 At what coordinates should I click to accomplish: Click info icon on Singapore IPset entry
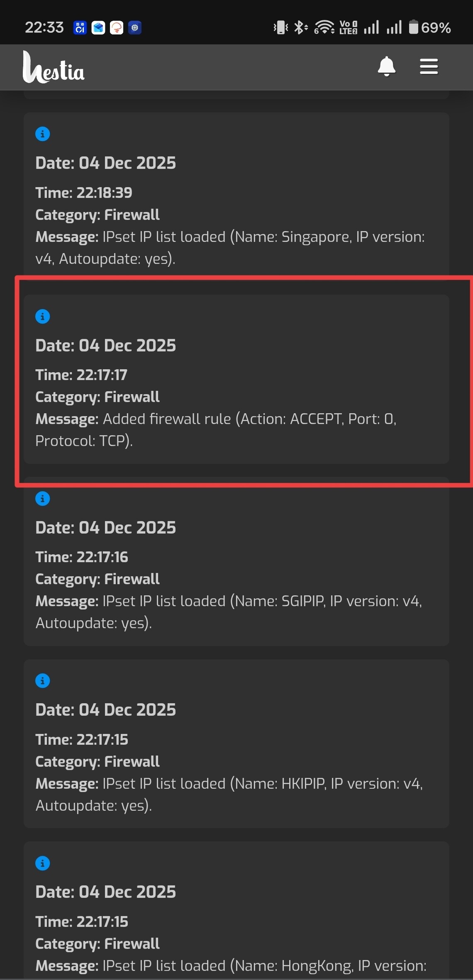[x=43, y=134]
